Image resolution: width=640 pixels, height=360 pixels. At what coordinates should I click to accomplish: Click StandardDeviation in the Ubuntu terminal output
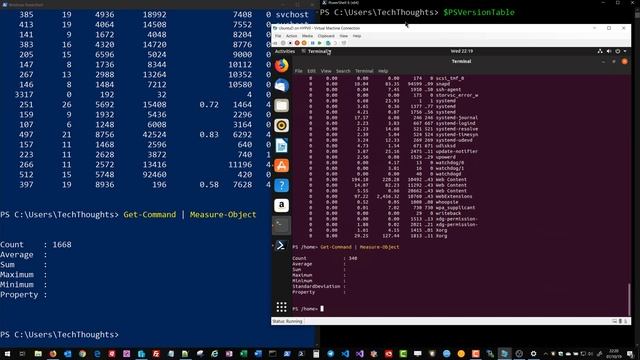(316, 286)
